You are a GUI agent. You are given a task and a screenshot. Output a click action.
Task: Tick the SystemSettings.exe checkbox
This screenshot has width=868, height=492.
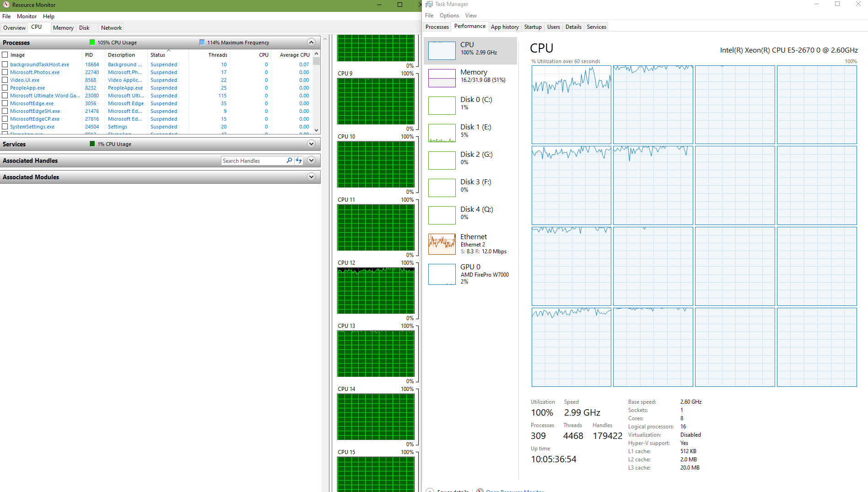click(5, 127)
